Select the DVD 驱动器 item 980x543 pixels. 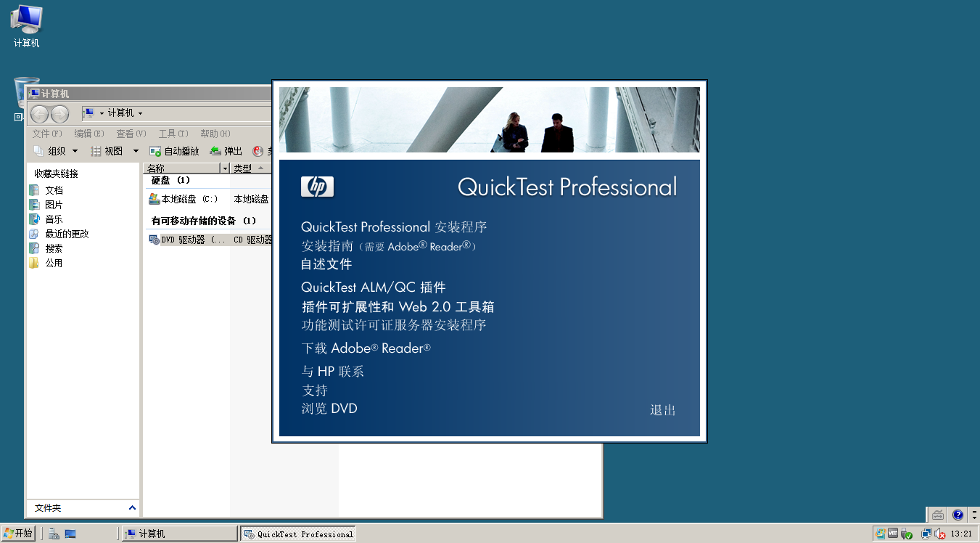[x=187, y=240]
